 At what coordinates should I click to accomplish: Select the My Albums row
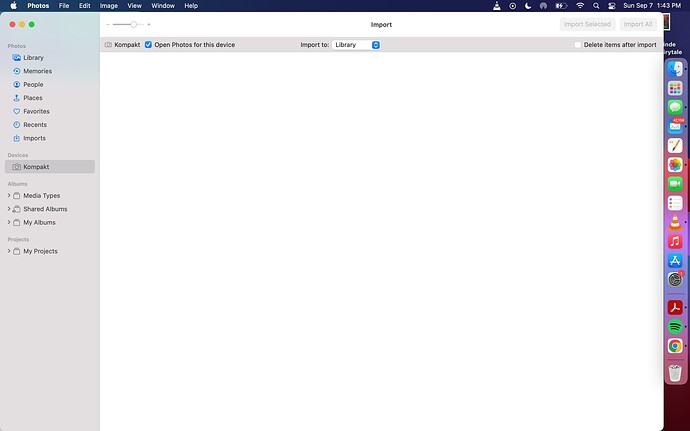point(50,222)
